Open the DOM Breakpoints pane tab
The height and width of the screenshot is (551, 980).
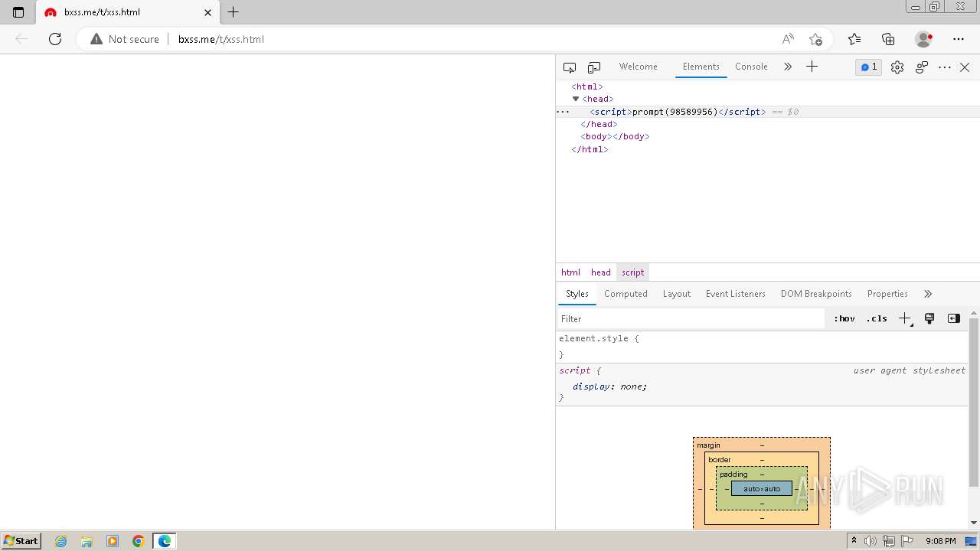816,294
